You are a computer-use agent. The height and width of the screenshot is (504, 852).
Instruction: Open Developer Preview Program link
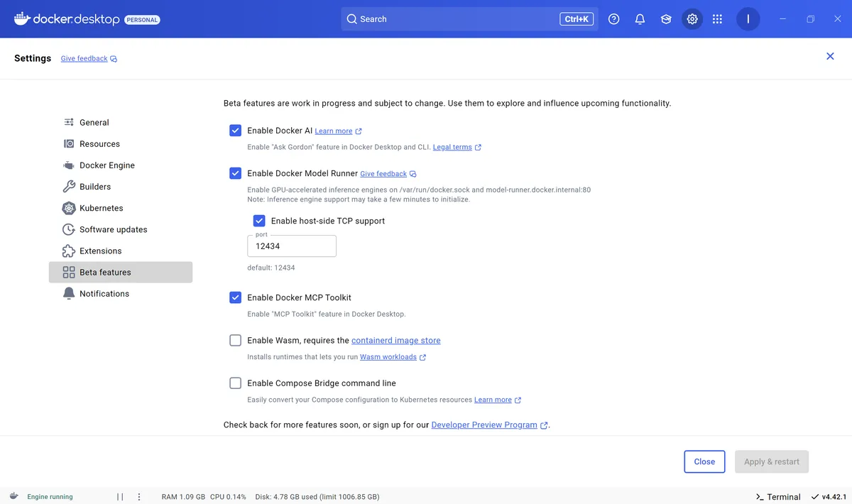click(x=484, y=425)
